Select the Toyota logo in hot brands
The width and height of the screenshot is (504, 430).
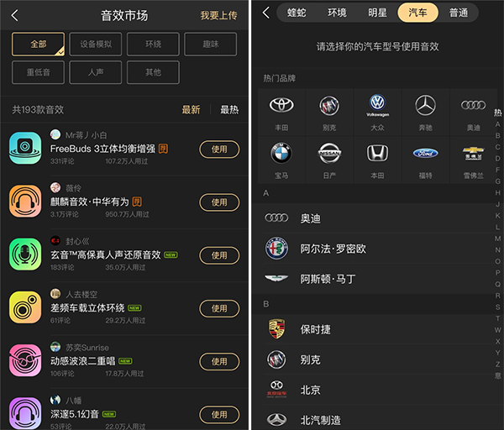pos(281,105)
